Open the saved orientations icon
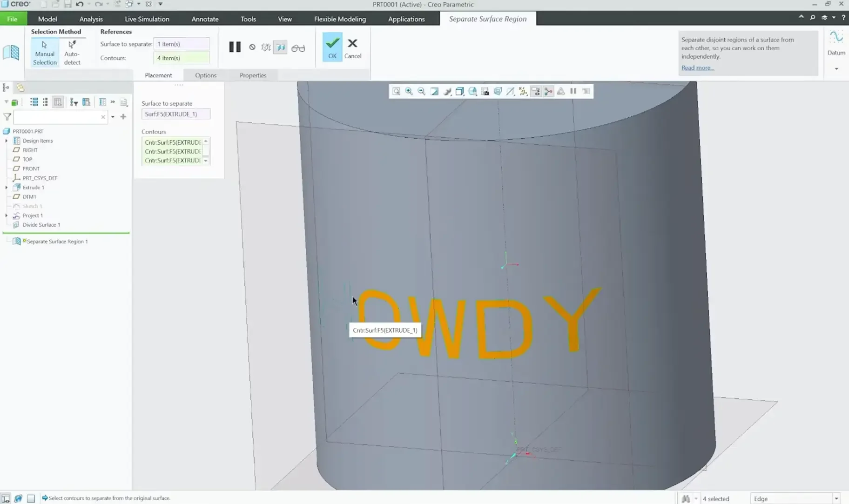Image resolution: width=849 pixels, height=504 pixels. tap(472, 91)
